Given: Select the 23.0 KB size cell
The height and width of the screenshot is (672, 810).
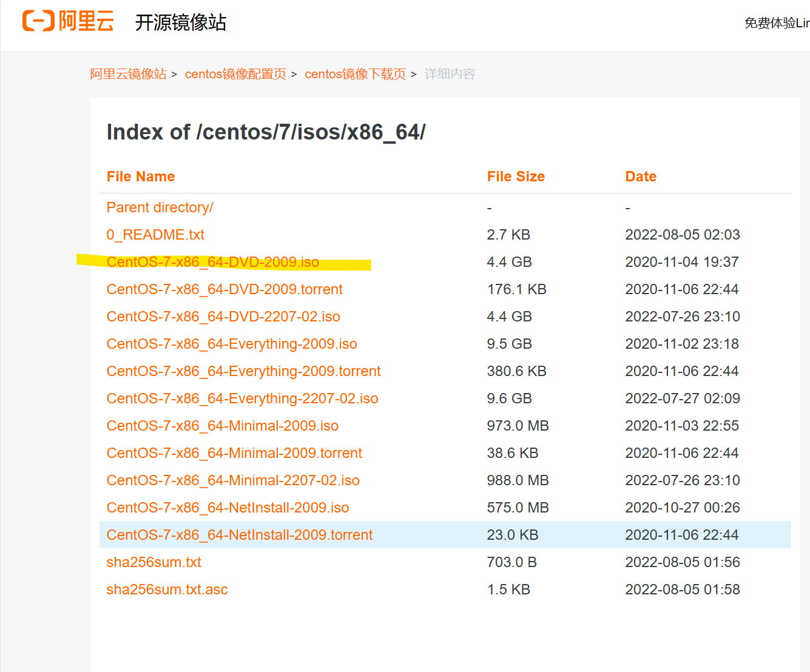Looking at the screenshot, I should pos(513,535).
